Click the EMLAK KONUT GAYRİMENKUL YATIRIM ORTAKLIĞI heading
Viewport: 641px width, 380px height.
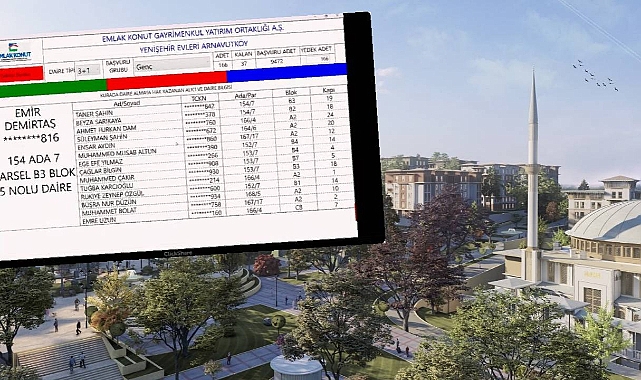192,33
